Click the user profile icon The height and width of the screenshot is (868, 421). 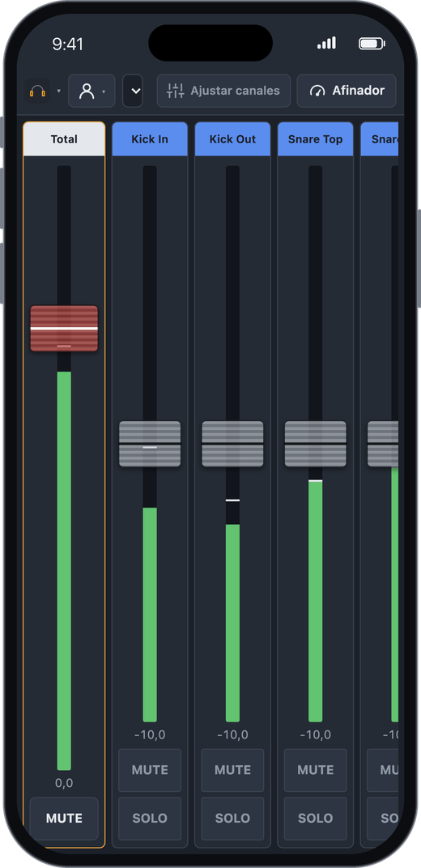tap(87, 91)
